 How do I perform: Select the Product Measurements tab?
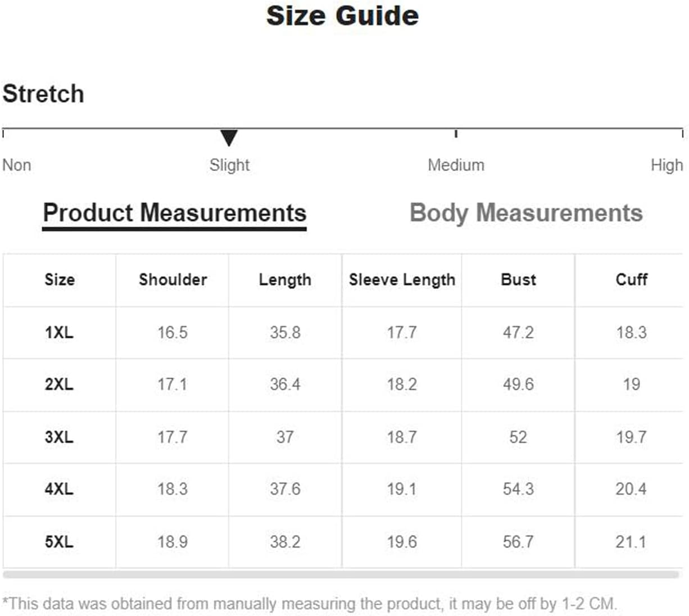(175, 214)
